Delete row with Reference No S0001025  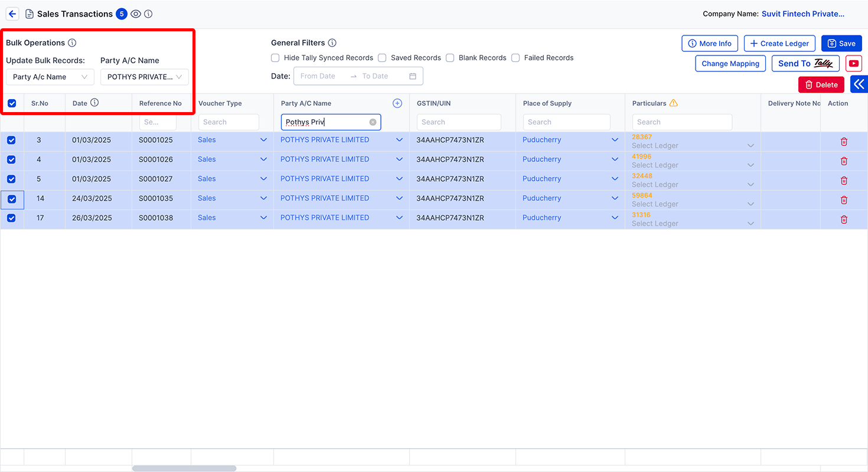[844, 142]
